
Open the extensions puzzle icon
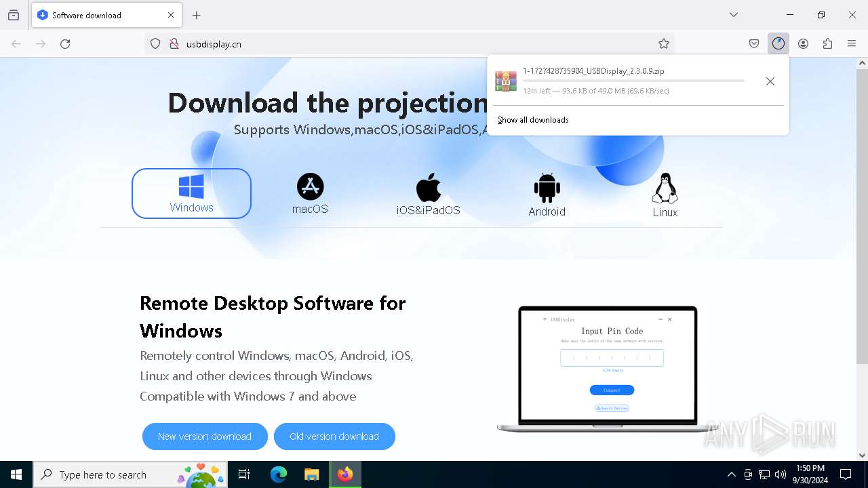[x=827, y=44]
